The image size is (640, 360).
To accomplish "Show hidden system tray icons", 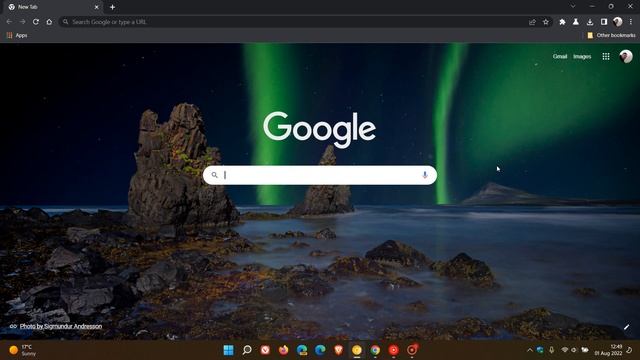I will [530, 350].
